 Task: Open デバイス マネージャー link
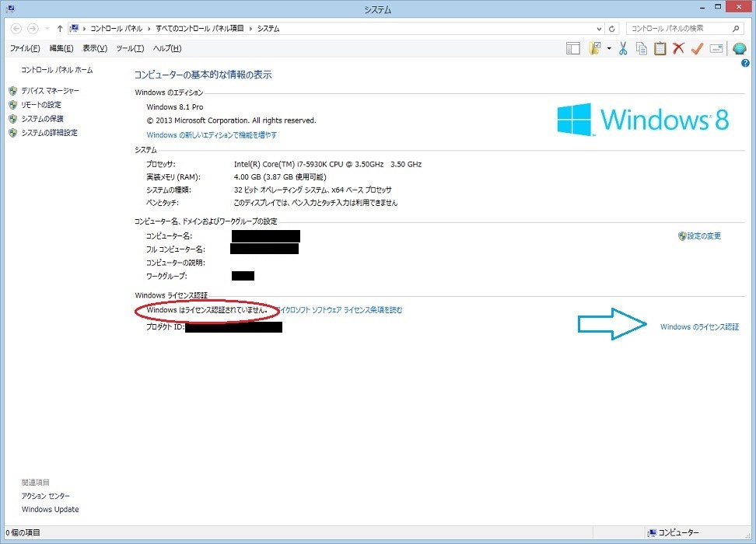50,91
